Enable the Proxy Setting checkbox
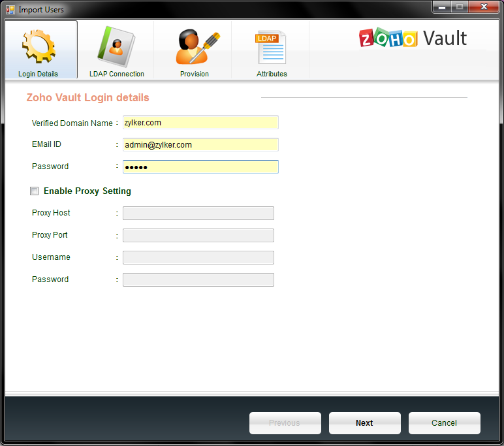This screenshot has width=504, height=446. click(35, 191)
